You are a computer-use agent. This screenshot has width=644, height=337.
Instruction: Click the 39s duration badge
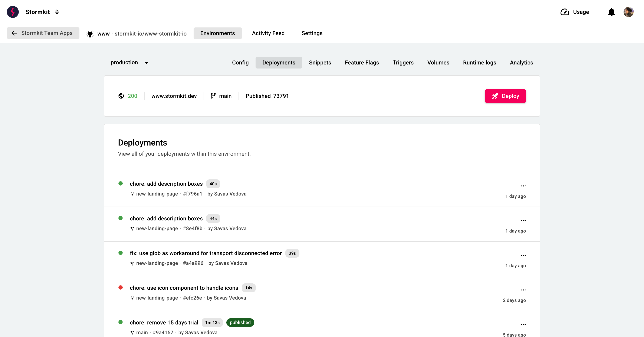pyautogui.click(x=292, y=253)
